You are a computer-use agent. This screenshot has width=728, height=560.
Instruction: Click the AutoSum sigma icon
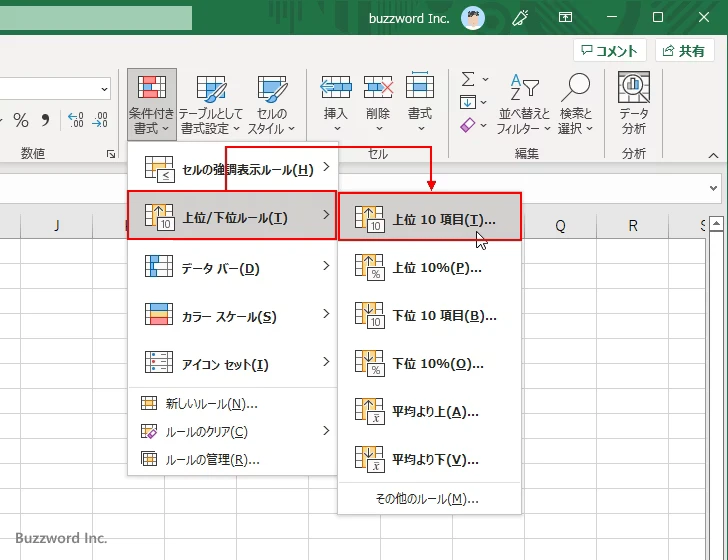coord(468,79)
